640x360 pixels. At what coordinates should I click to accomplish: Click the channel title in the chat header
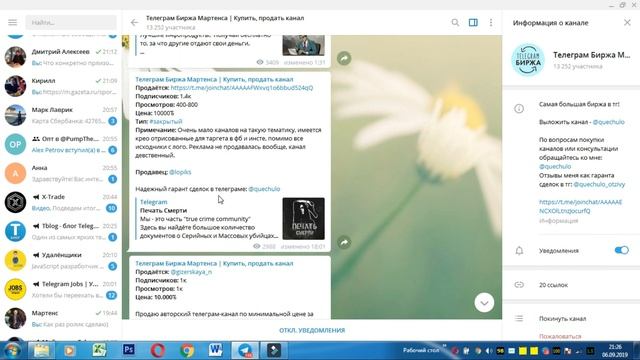point(225,18)
